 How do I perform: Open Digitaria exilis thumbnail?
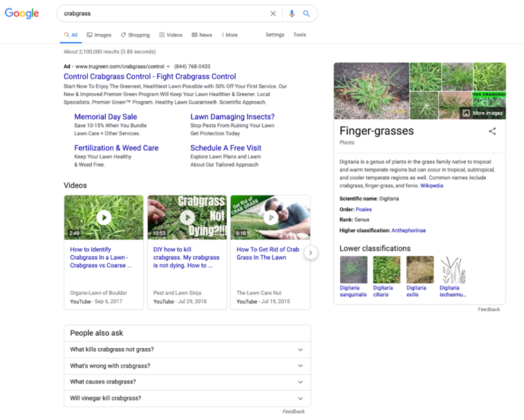[420, 270]
